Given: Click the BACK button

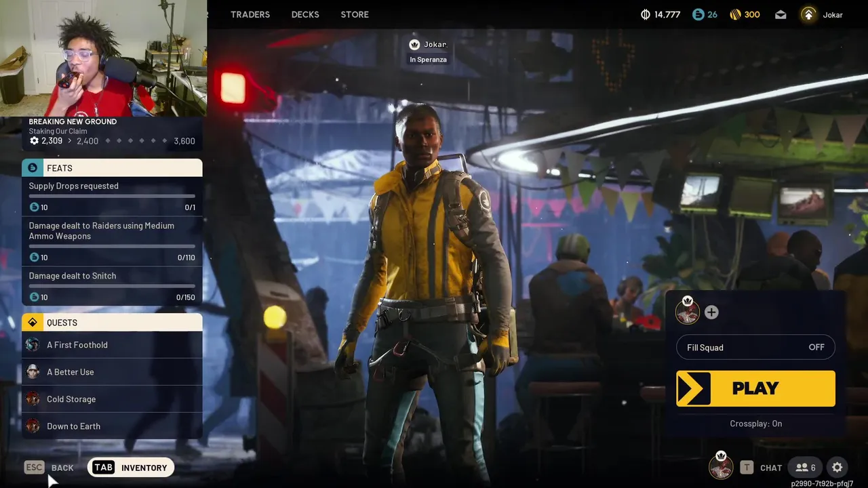Looking at the screenshot, I should click(62, 468).
